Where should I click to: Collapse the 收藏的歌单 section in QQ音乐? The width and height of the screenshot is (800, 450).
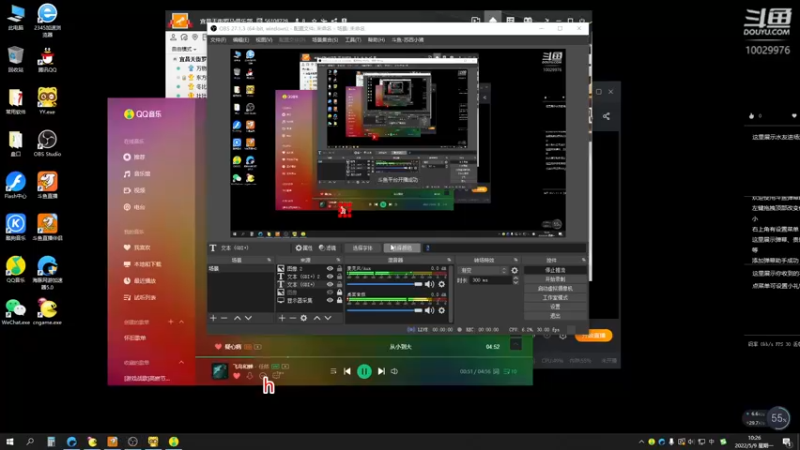(x=182, y=362)
